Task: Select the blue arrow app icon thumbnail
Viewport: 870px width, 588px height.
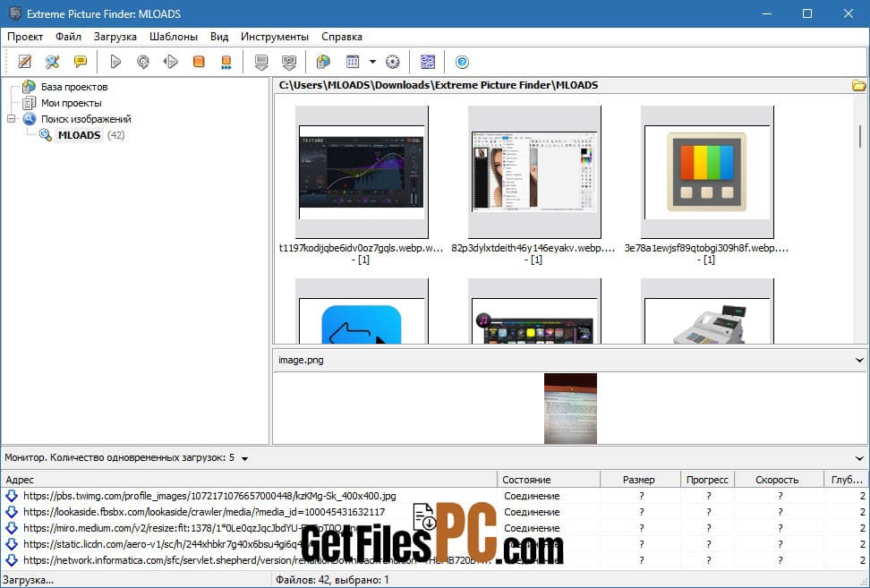Action: pyautogui.click(x=362, y=311)
